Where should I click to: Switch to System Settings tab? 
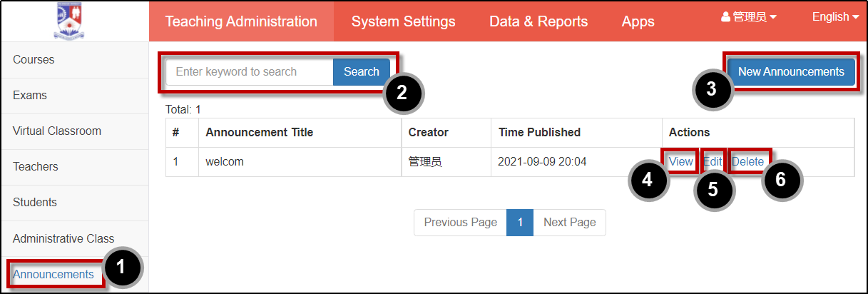click(x=403, y=21)
